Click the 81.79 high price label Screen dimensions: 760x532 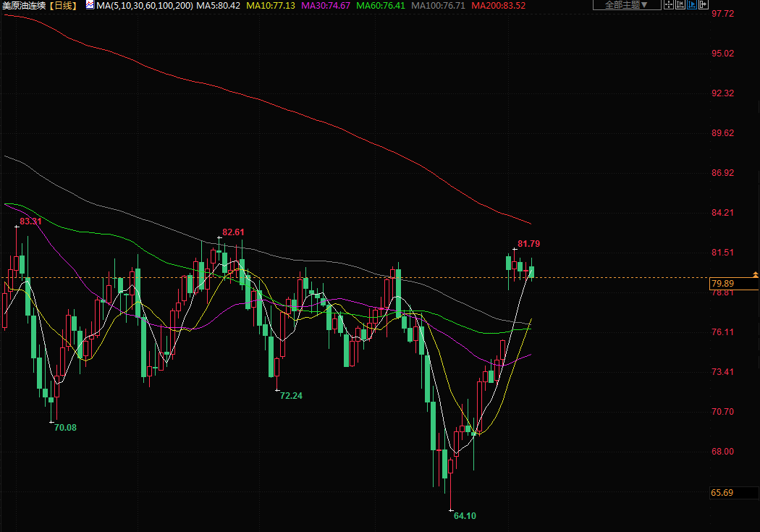pyautogui.click(x=528, y=244)
